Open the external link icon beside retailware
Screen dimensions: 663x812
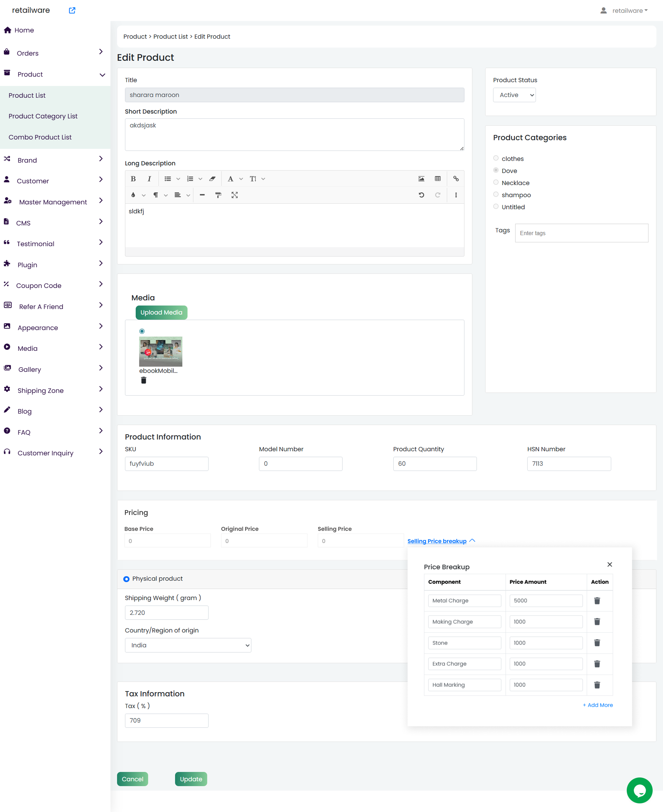point(72,10)
